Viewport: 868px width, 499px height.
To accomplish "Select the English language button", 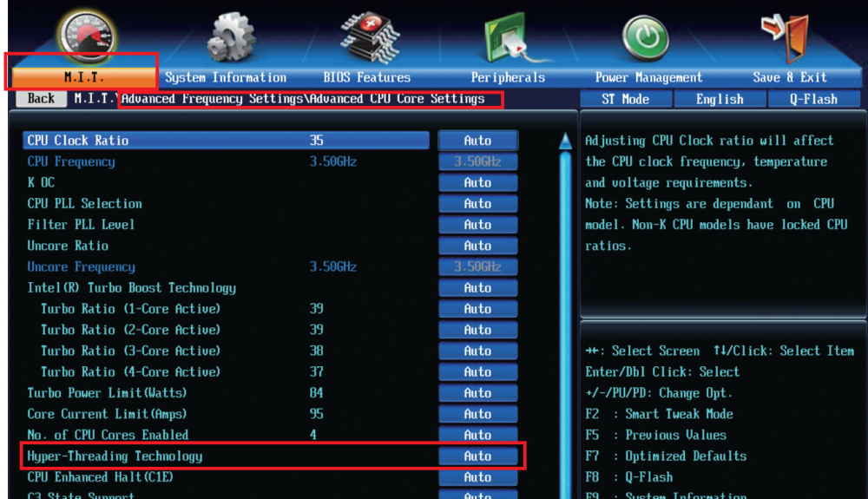I will (x=720, y=99).
